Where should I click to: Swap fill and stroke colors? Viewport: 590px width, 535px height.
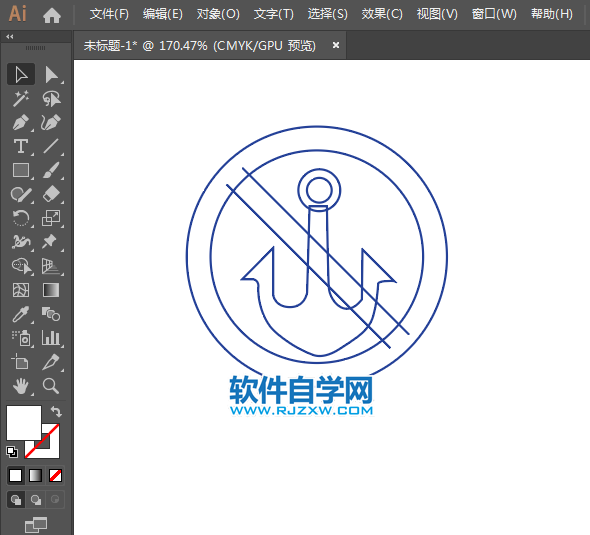[x=56, y=412]
